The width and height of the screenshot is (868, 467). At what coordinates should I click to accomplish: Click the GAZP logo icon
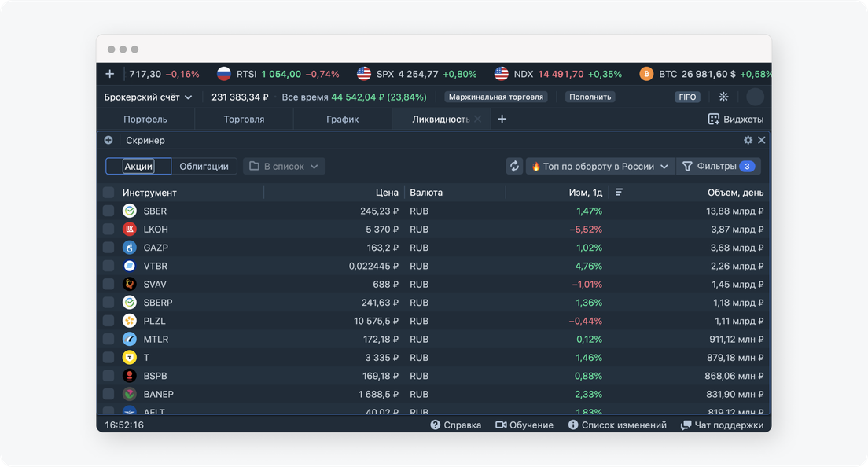[x=130, y=248]
